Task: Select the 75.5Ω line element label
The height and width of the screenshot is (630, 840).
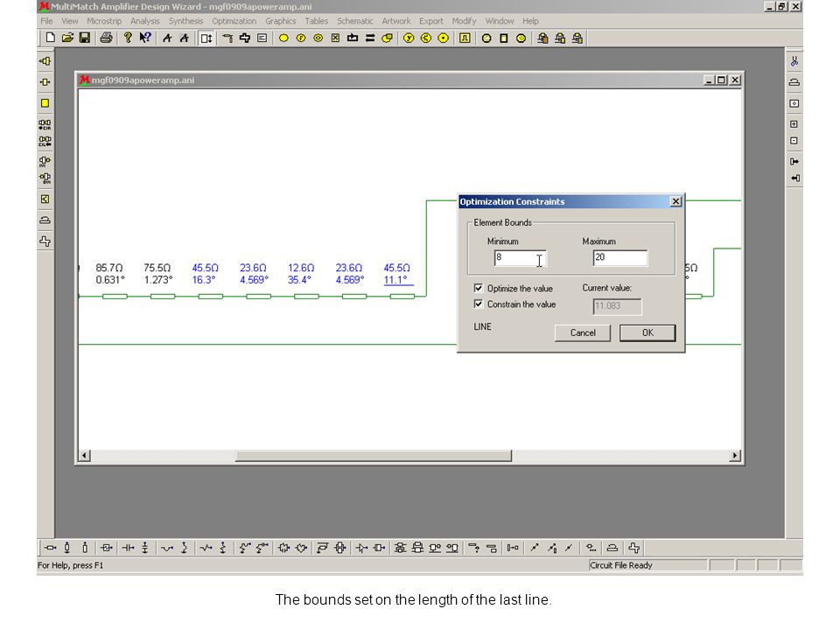Action: 157,268
